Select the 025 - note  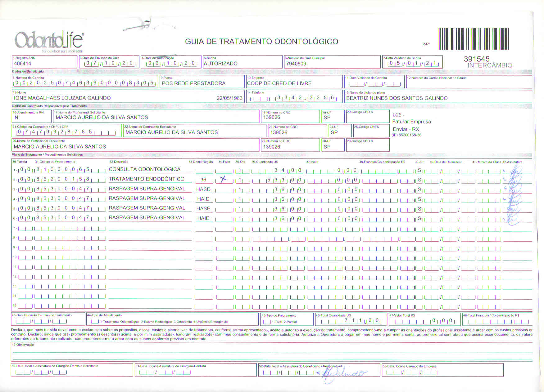[x=399, y=115]
